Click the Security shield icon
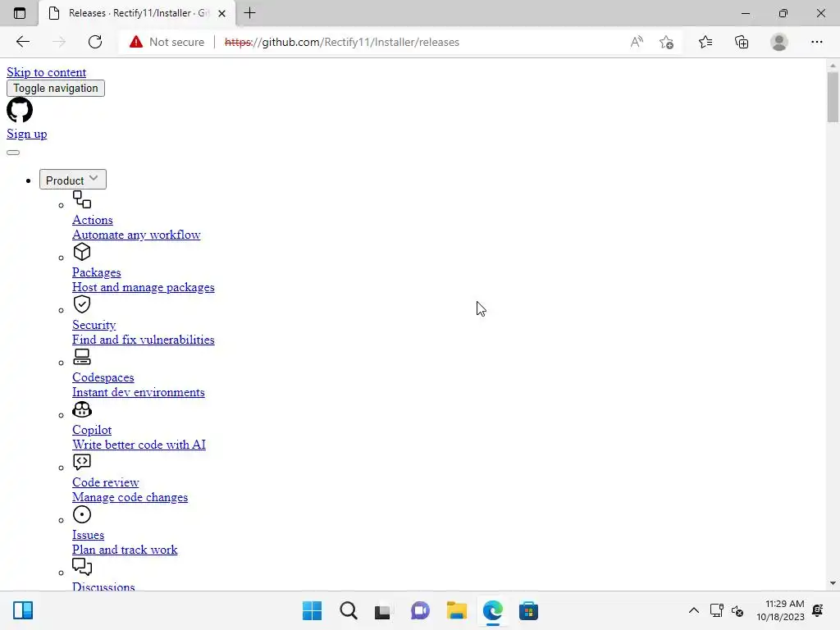The height and width of the screenshot is (630, 840). tap(82, 304)
